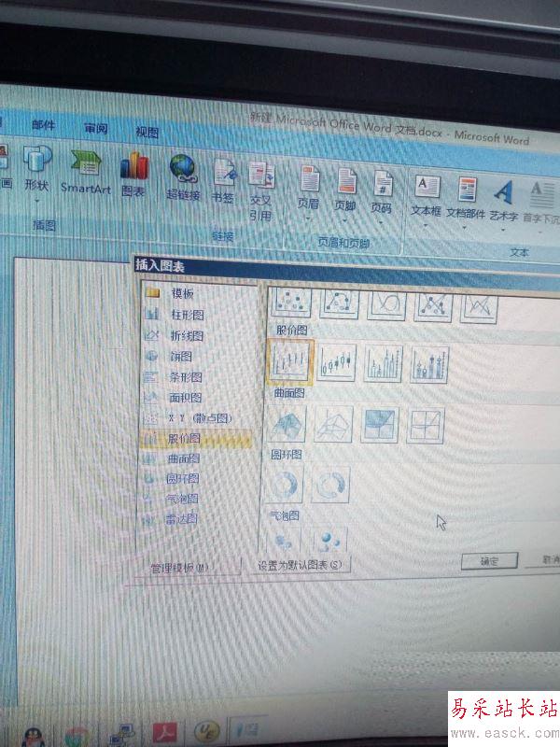Image resolution: width=560 pixels, height=747 pixels.
Task: Select 圆环图 chart category
Action: click(x=196, y=478)
